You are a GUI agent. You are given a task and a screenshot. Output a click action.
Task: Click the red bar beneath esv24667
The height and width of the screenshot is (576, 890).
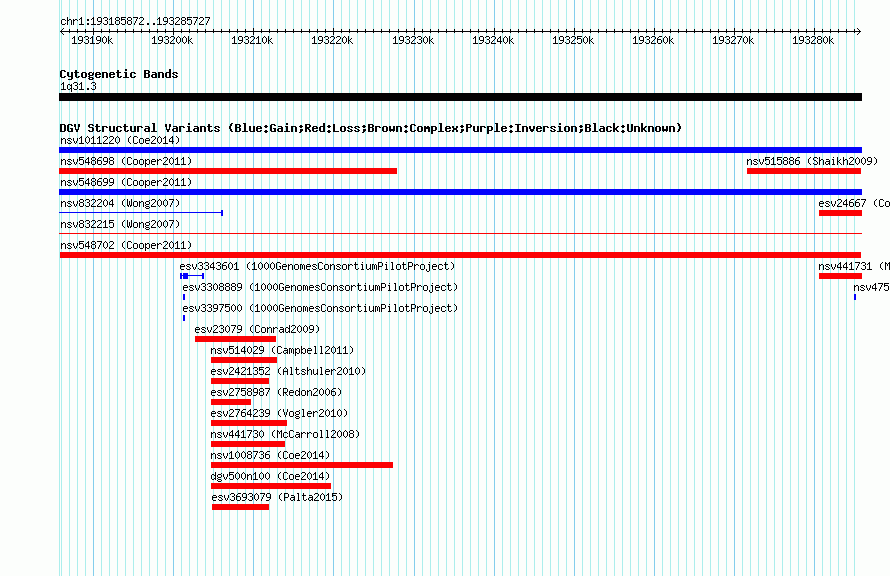tap(840, 213)
